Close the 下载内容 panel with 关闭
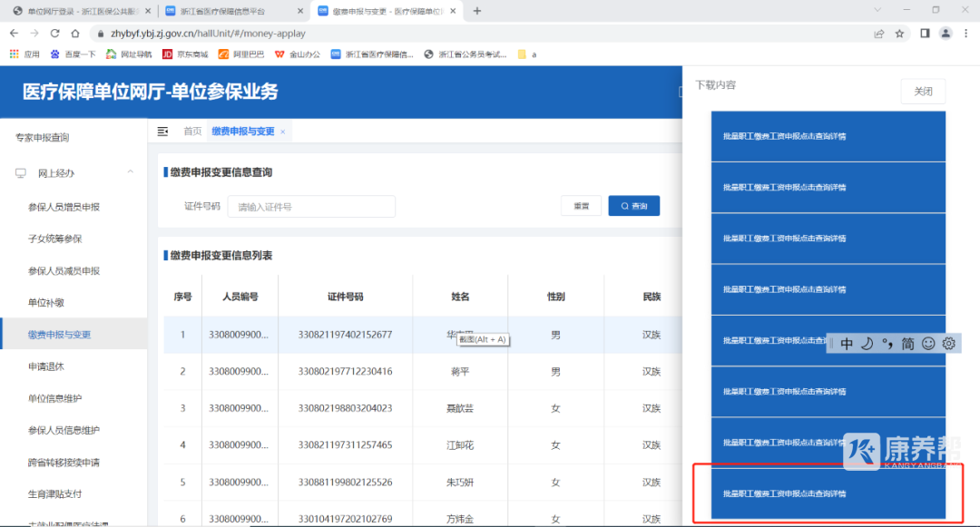Viewport: 980px width, 527px height. (x=923, y=92)
